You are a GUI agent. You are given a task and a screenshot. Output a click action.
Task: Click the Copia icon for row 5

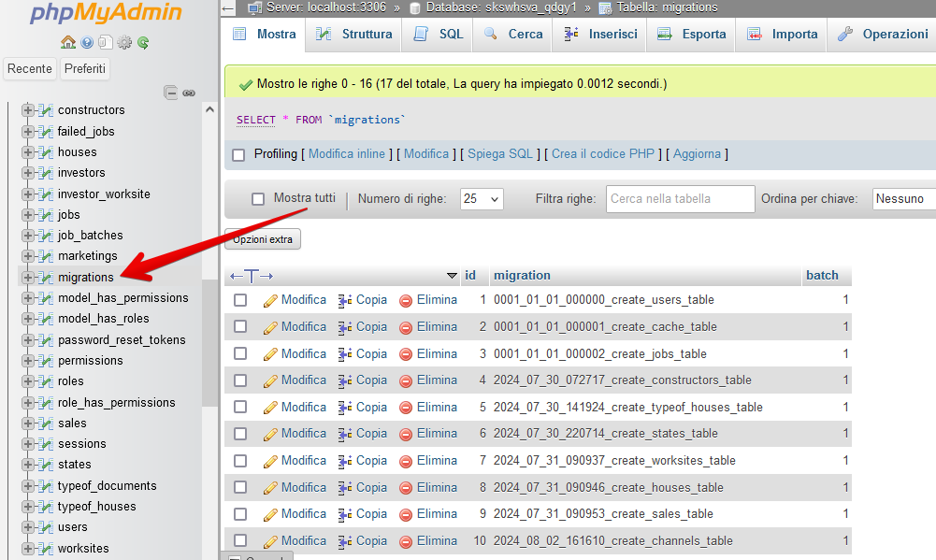point(345,408)
